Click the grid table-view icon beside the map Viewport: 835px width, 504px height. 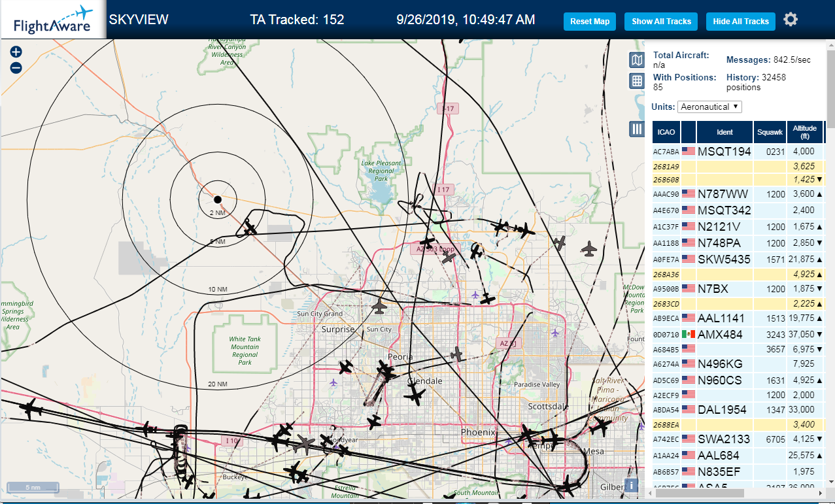pyautogui.click(x=637, y=81)
